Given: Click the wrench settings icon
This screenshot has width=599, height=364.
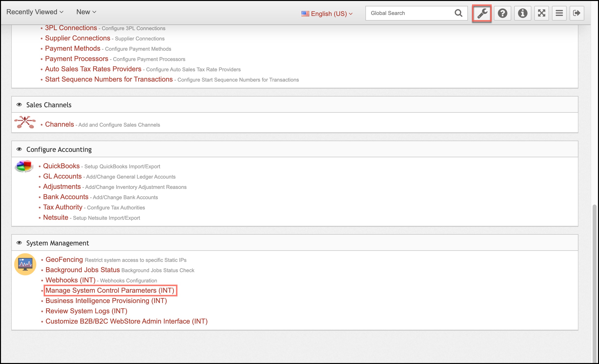Looking at the screenshot, I should click(x=482, y=13).
